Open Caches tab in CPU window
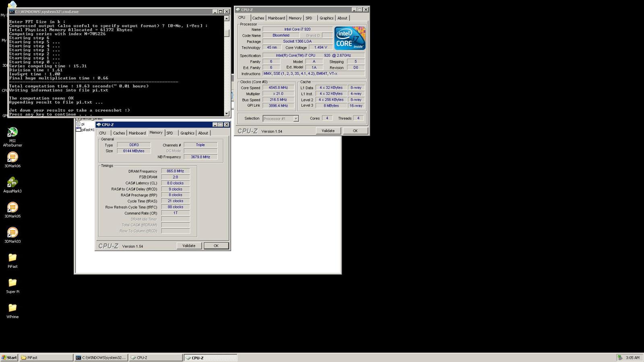The width and height of the screenshot is (644, 362). click(258, 18)
